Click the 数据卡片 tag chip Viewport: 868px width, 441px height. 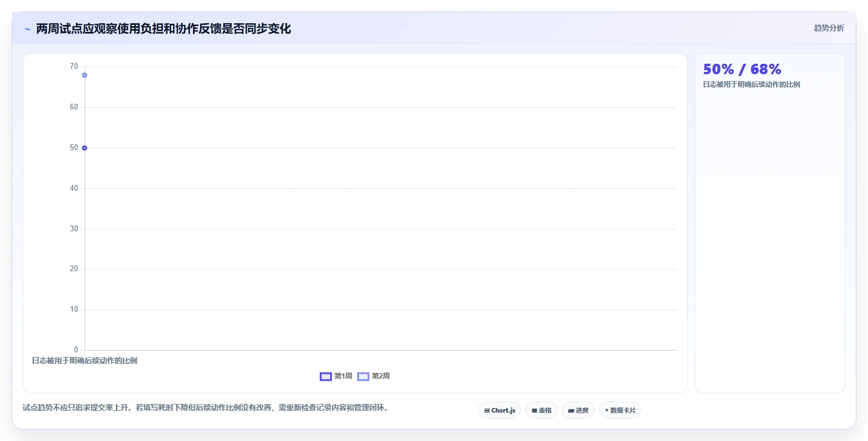[x=620, y=410]
